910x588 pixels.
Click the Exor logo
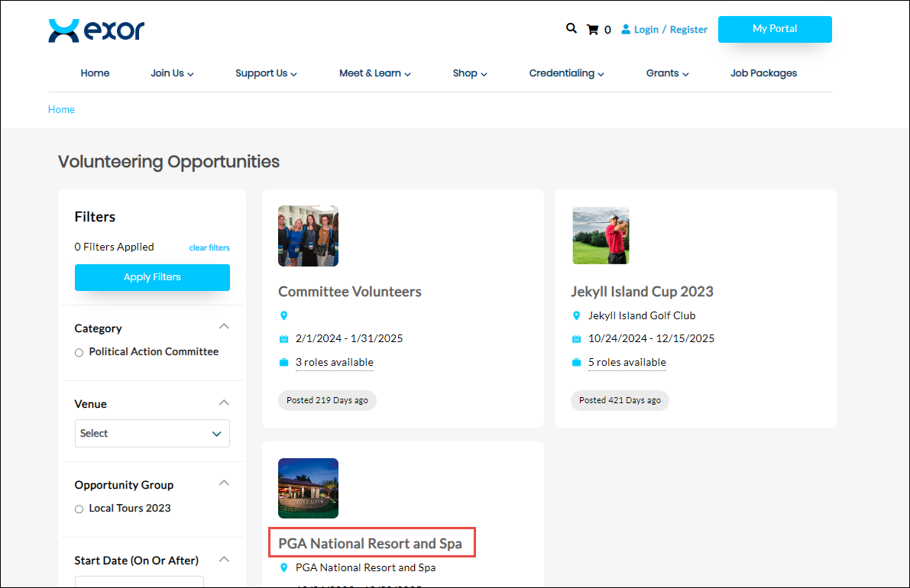pos(96,31)
